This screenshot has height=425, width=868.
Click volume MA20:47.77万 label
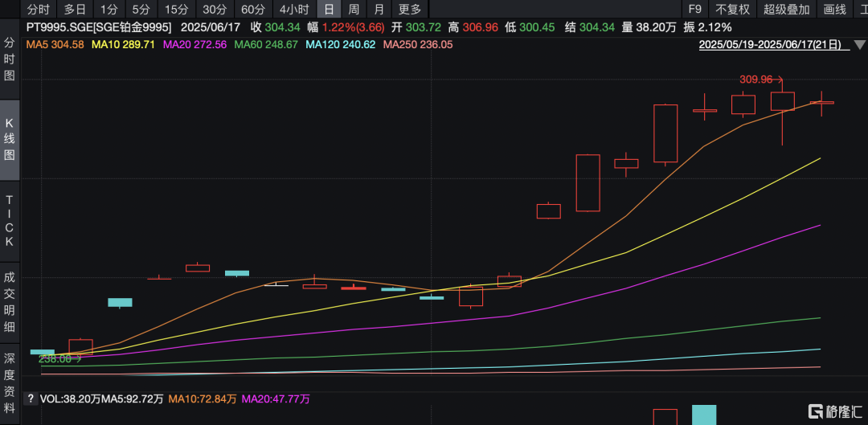pos(276,398)
